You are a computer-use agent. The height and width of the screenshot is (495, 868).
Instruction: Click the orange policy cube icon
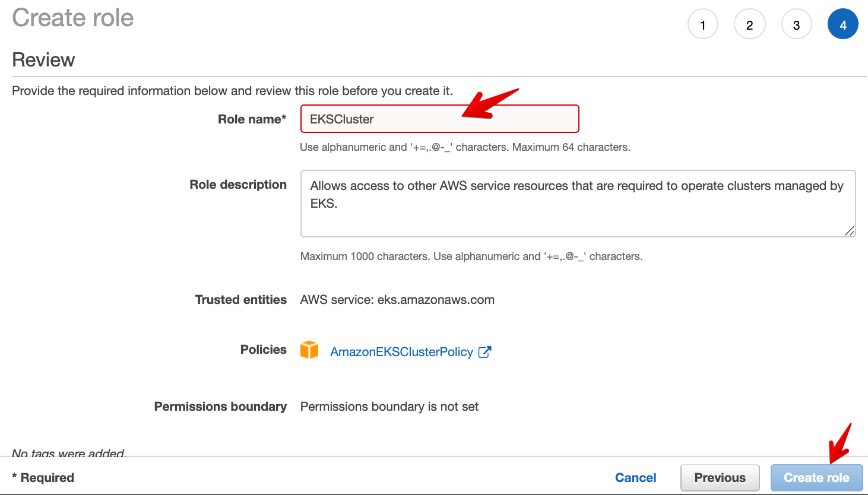pyautogui.click(x=309, y=350)
